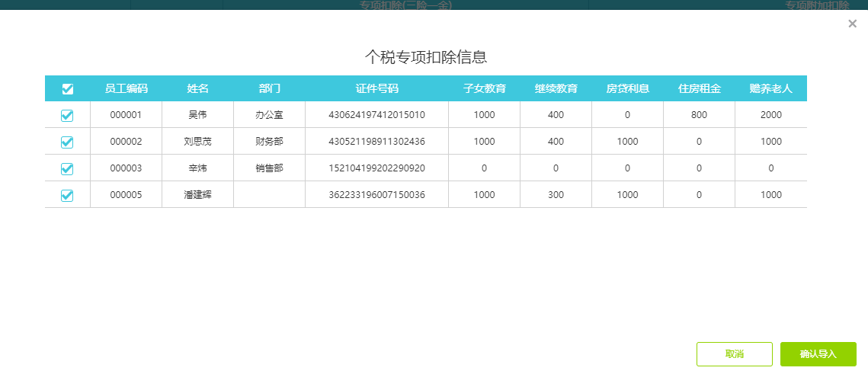The image size is (868, 374).
Task: Click the 子女教育 column header
Action: click(x=485, y=88)
